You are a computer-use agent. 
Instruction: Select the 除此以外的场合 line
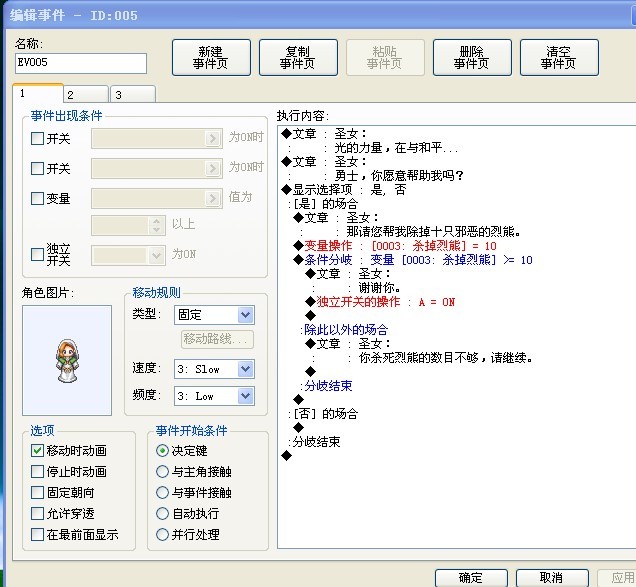344,330
